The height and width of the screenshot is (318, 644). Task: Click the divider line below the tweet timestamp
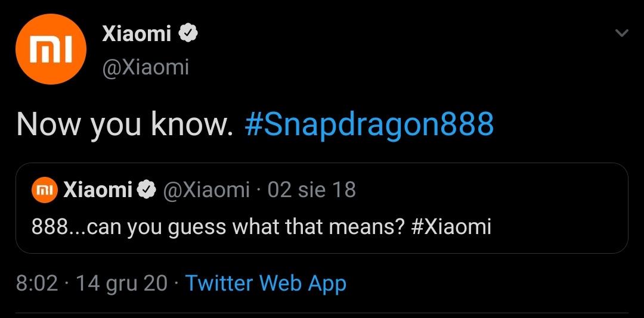[x=322, y=313]
